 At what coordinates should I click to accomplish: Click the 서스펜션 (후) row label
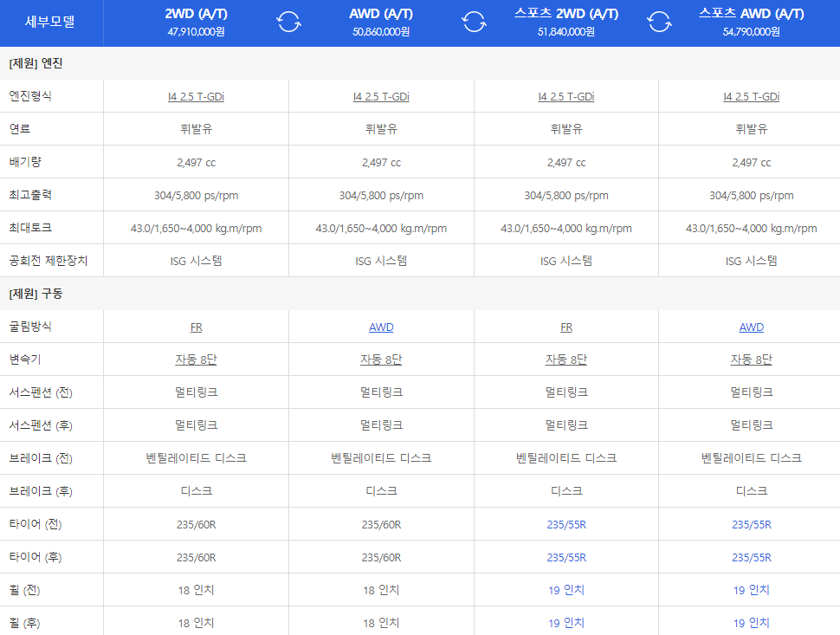pos(41,425)
